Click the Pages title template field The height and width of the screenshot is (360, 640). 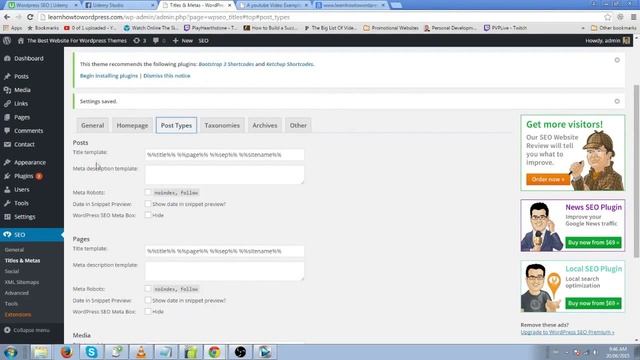224,251
